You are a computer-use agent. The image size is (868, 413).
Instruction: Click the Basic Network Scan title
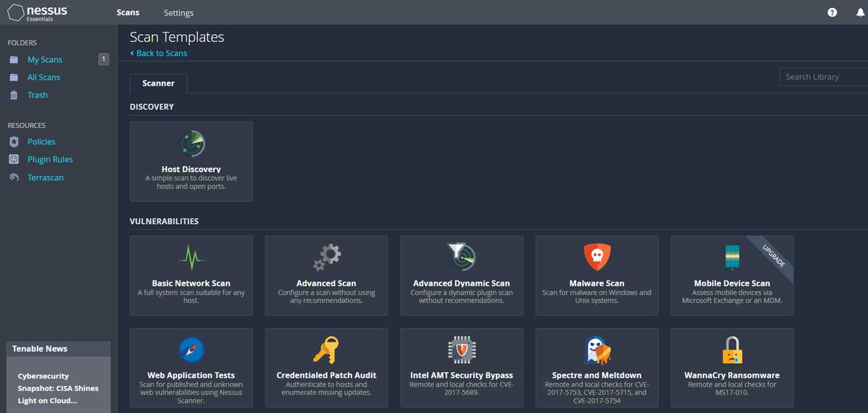191,283
